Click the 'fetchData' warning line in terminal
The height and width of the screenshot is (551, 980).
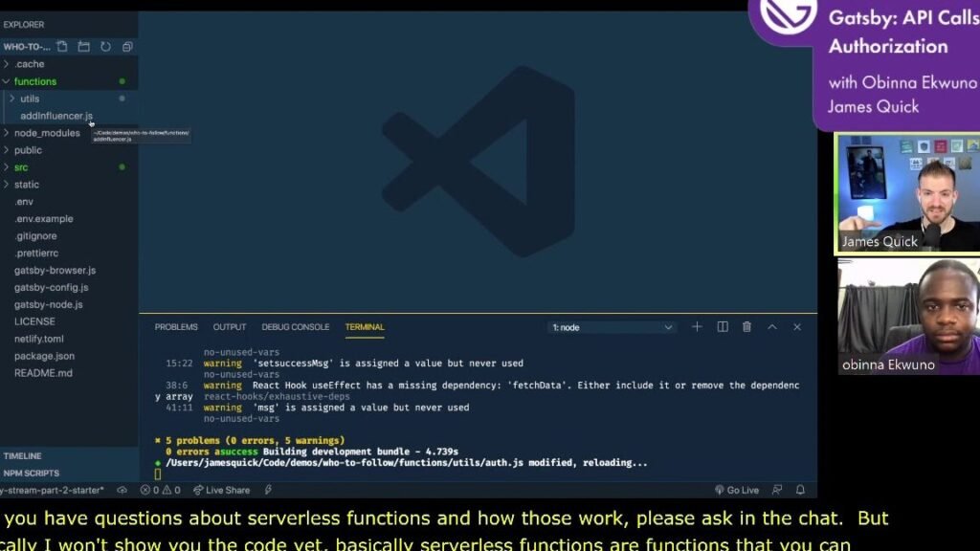coord(482,386)
